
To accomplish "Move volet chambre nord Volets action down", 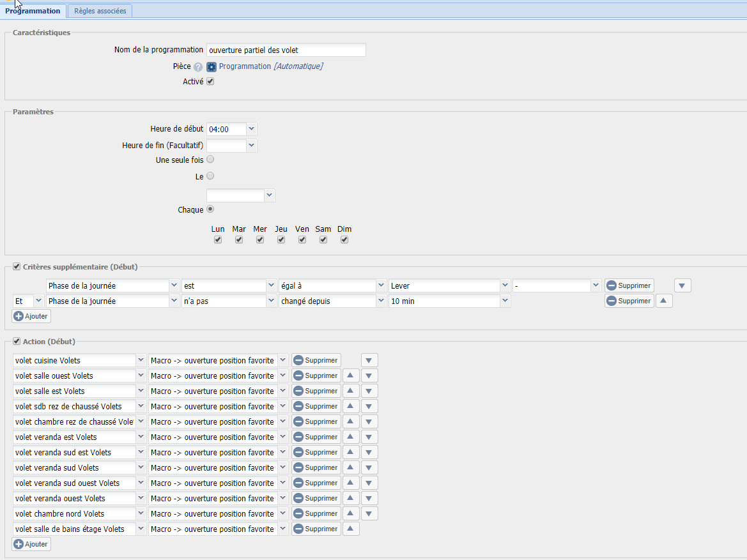I will [369, 513].
